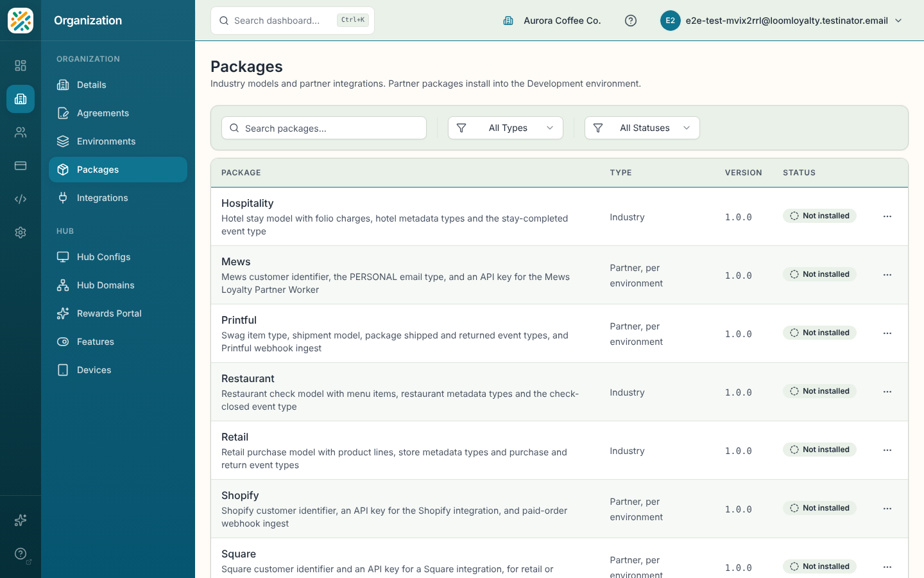This screenshot has height=578, width=924.
Task: Click magnifier icon in dashboard search
Action: 224,21
